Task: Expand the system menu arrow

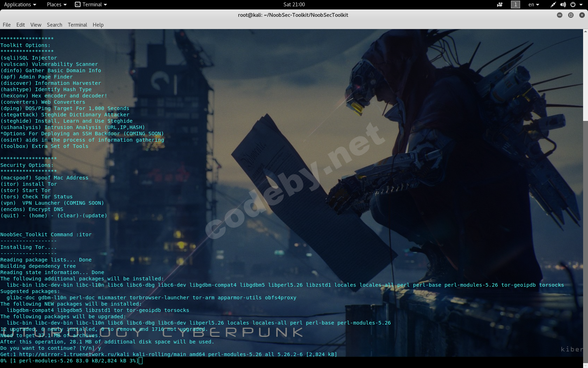Action: click(x=581, y=5)
